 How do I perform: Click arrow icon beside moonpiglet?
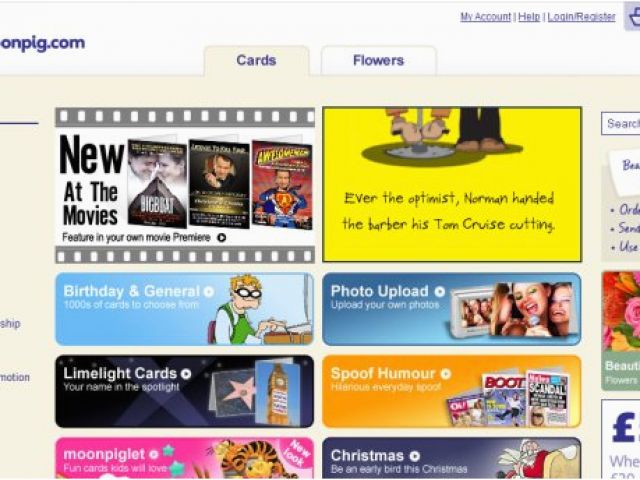click(153, 455)
